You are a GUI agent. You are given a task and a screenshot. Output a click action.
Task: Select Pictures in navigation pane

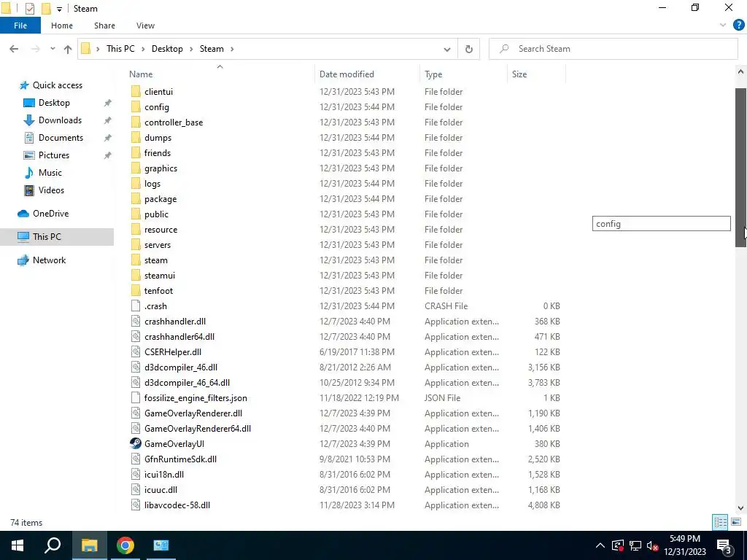54,155
